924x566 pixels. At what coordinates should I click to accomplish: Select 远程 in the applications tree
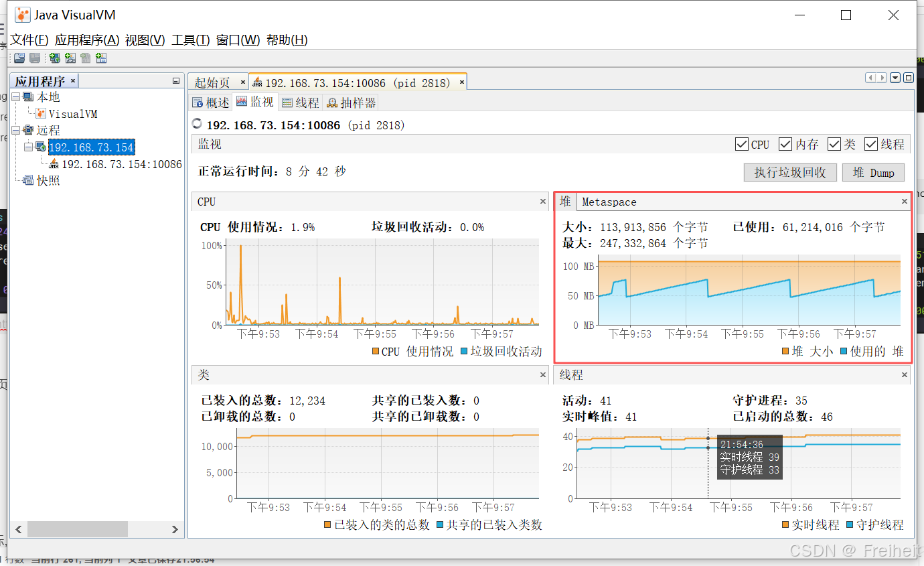[48, 130]
